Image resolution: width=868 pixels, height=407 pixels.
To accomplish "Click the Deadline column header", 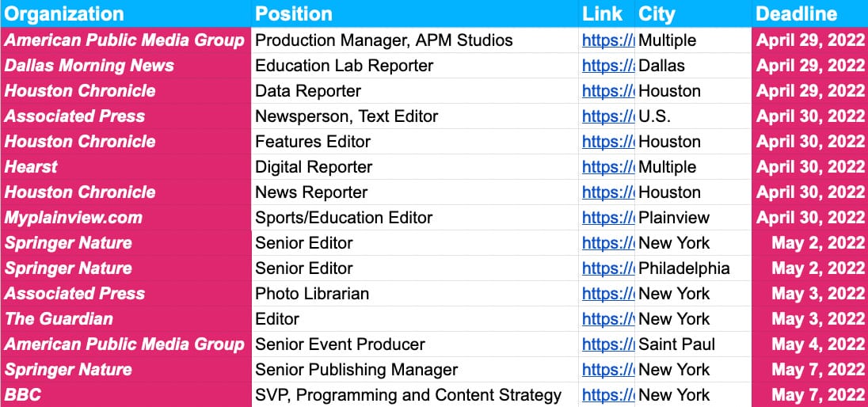I will (x=796, y=13).
